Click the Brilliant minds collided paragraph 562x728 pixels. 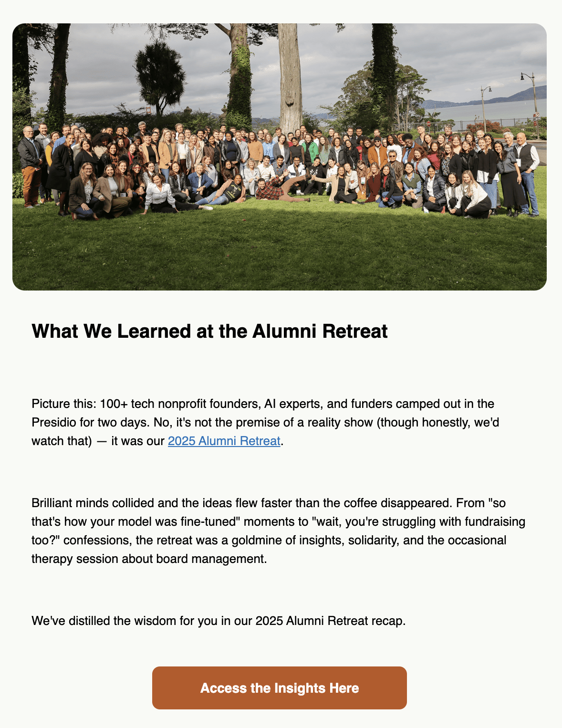pos(279,530)
